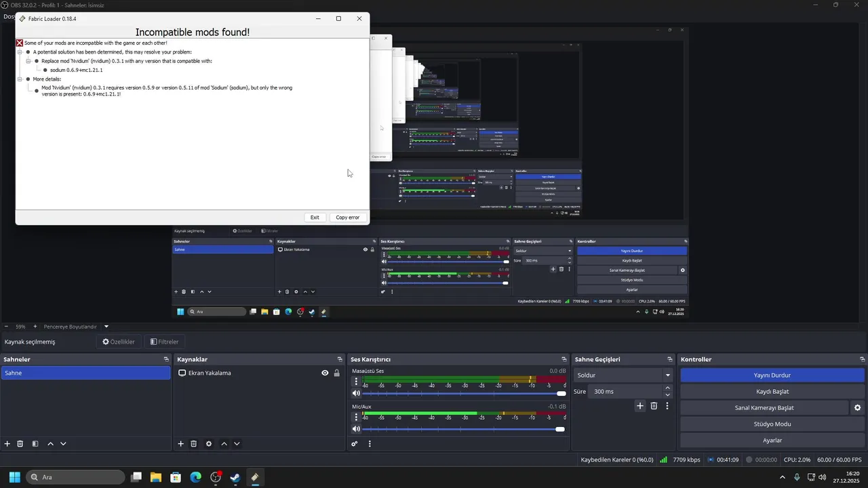
Task: Float the Sahneler dock panel
Action: (x=166, y=359)
